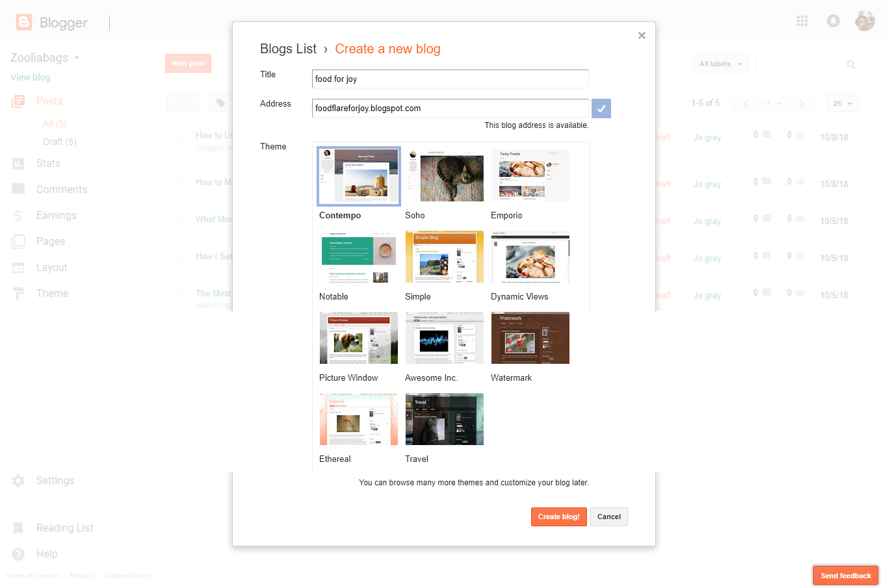Open the Reading List
The width and height of the screenshot is (888, 588).
click(65, 528)
